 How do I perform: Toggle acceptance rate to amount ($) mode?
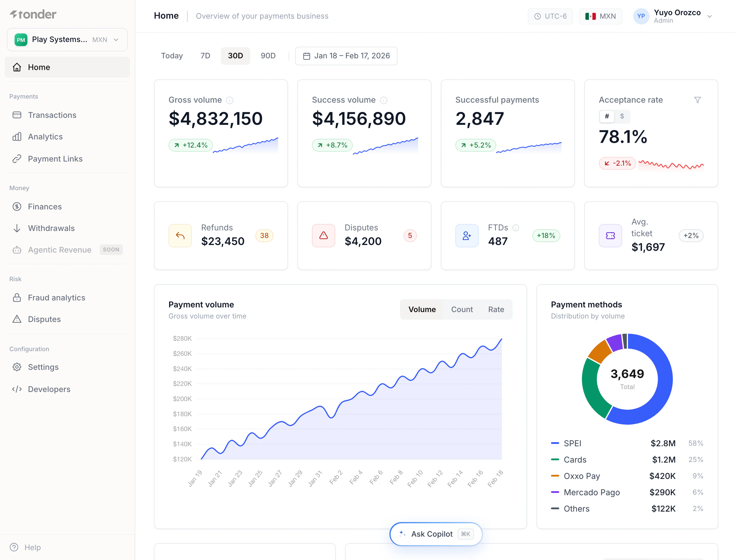pos(622,116)
